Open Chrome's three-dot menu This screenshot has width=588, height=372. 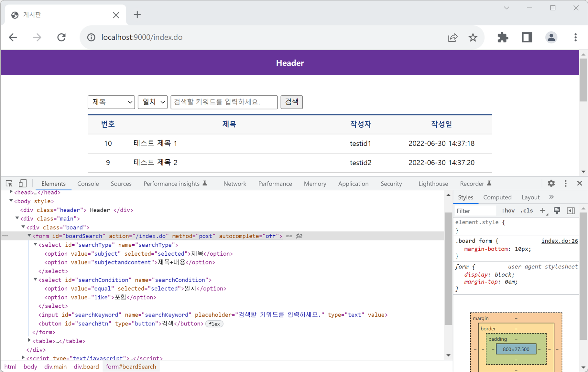pyautogui.click(x=575, y=37)
